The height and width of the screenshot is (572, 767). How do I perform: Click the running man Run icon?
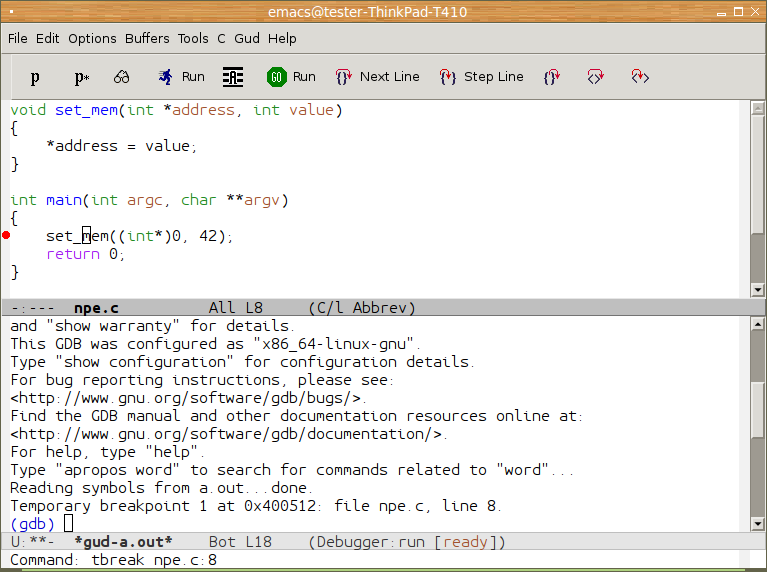pyautogui.click(x=166, y=77)
